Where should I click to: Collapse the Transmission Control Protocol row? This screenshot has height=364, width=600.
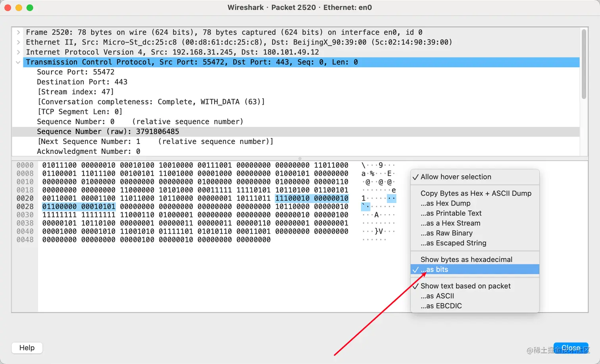(x=18, y=62)
